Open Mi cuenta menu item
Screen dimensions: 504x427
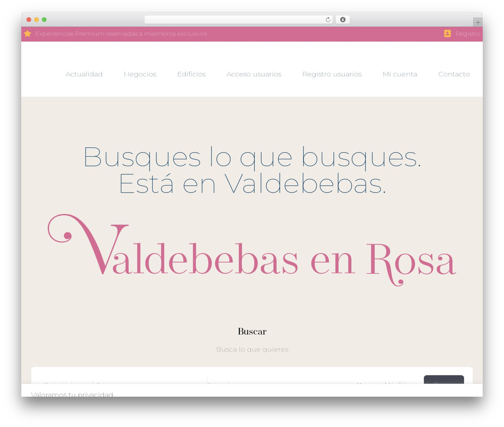click(x=400, y=74)
